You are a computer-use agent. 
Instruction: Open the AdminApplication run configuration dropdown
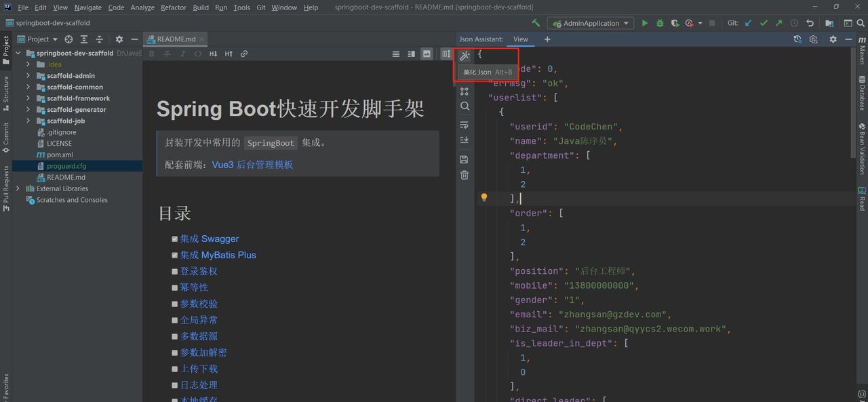(590, 22)
